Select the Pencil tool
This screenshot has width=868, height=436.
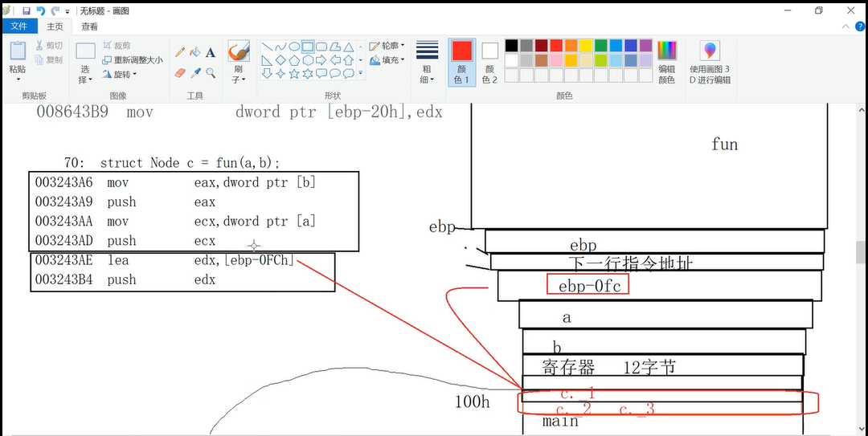click(x=180, y=52)
